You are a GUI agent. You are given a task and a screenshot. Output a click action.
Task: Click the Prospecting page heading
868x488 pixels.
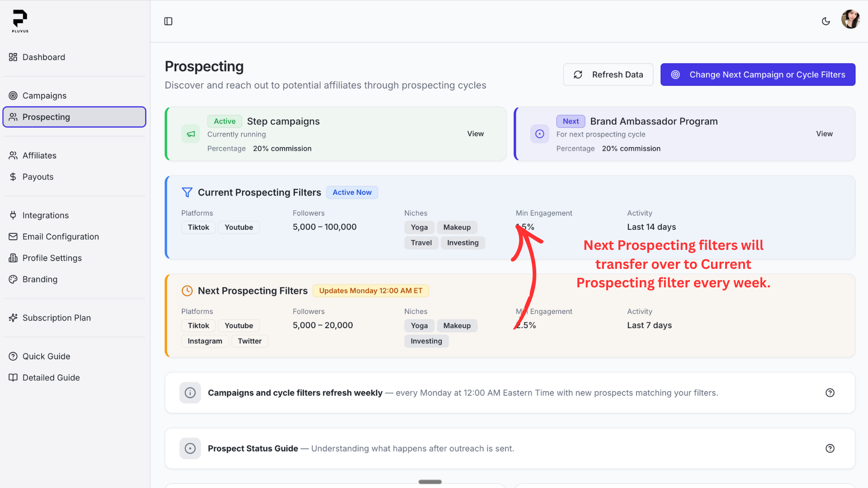coord(204,66)
